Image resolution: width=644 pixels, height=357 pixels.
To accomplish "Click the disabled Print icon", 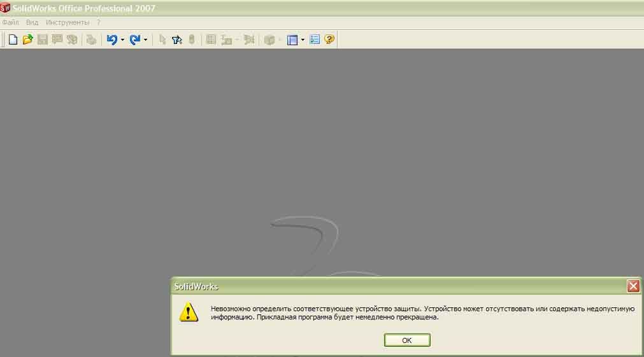I will pyautogui.click(x=91, y=39).
